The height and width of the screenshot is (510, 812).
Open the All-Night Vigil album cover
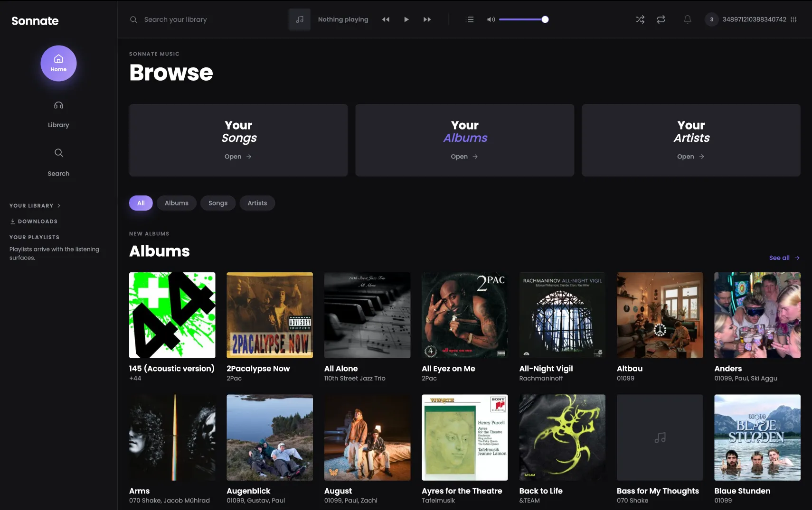tap(563, 315)
